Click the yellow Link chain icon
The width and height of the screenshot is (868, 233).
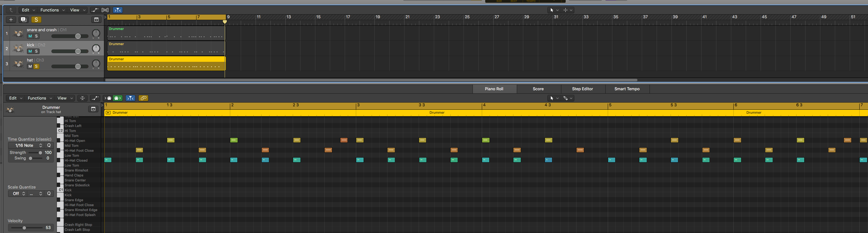143,98
